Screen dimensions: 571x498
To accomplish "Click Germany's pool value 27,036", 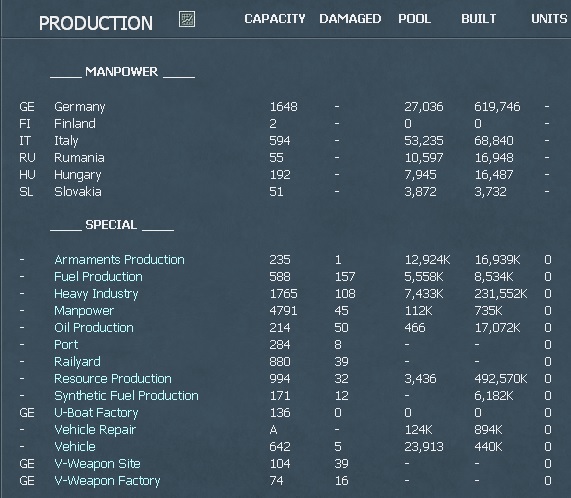I will (424, 107).
